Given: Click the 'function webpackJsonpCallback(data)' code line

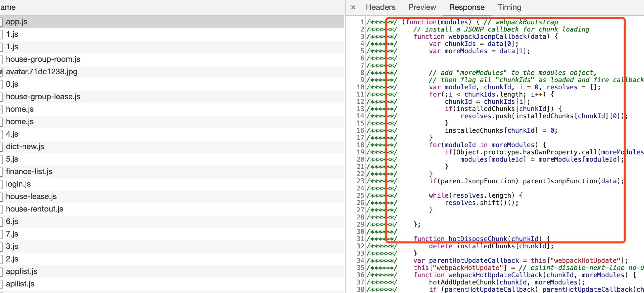Looking at the screenshot, I should 486,36.
